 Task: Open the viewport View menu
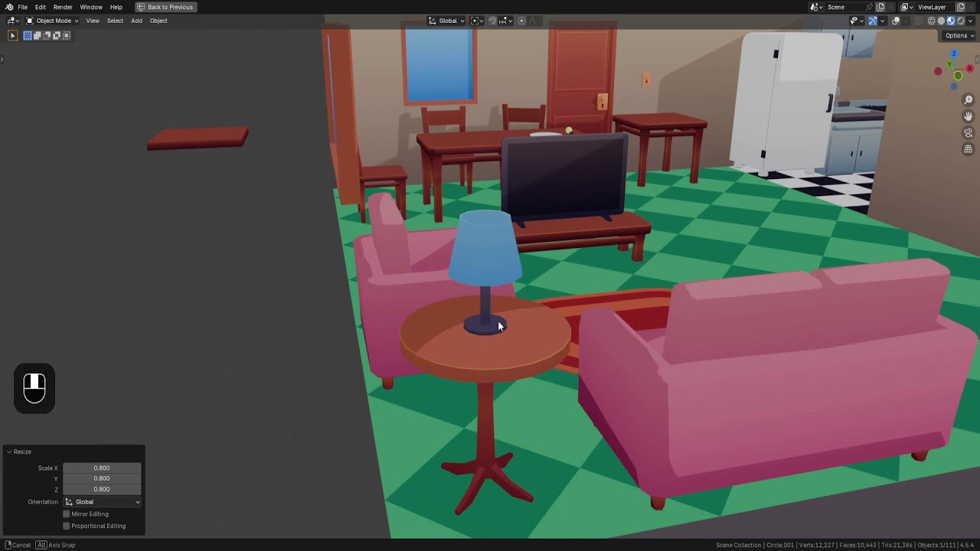click(x=93, y=21)
